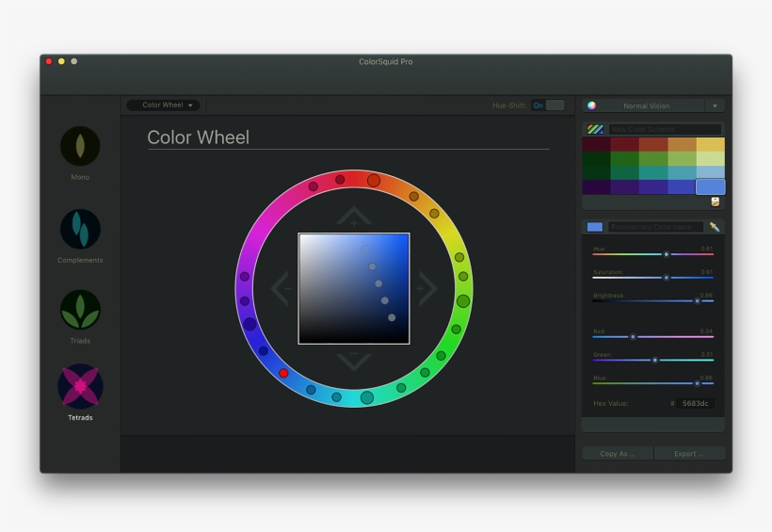The width and height of the screenshot is (772, 532).
Task: Click the rainbow vision circle icon
Action: 592,105
